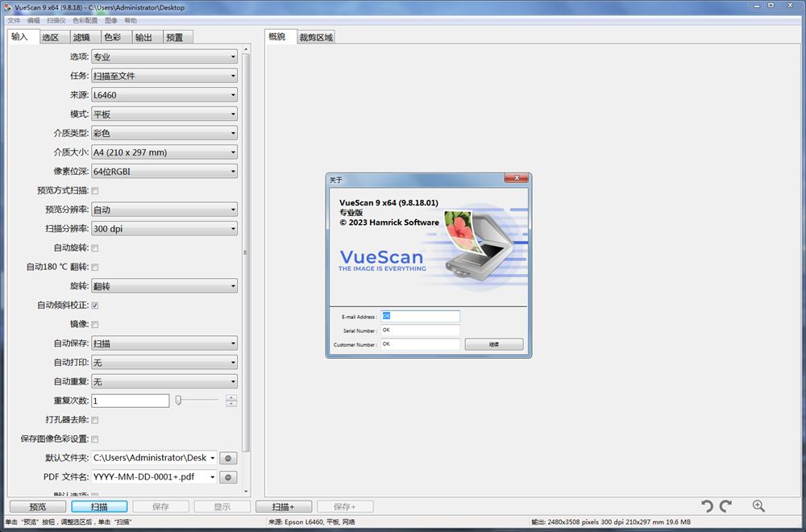
Task: Click the VueScan app icon in the title bar
Action: 8,7
